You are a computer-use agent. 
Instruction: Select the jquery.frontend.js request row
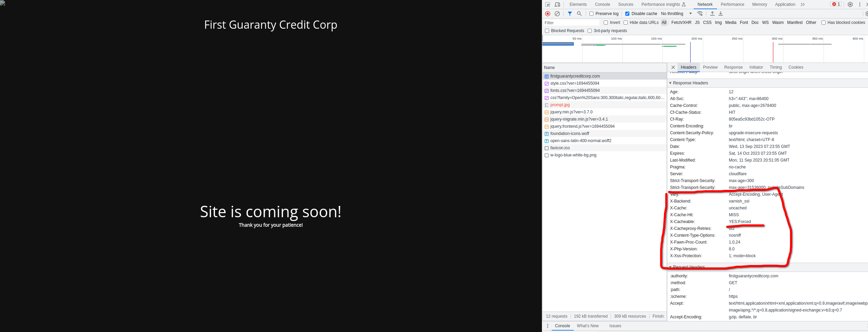[604, 126]
